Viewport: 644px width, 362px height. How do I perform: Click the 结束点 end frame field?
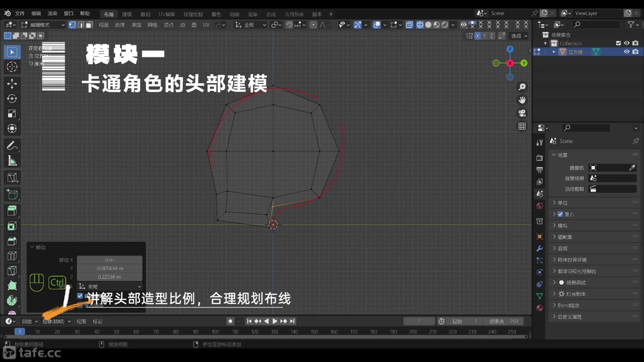503,321
